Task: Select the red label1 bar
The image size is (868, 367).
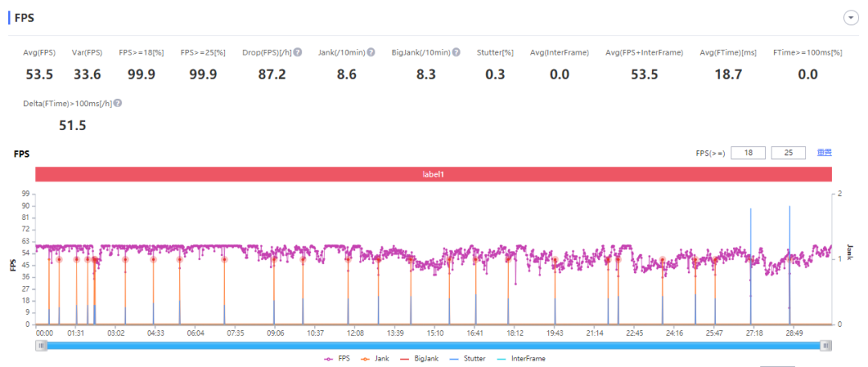Action: click(434, 173)
